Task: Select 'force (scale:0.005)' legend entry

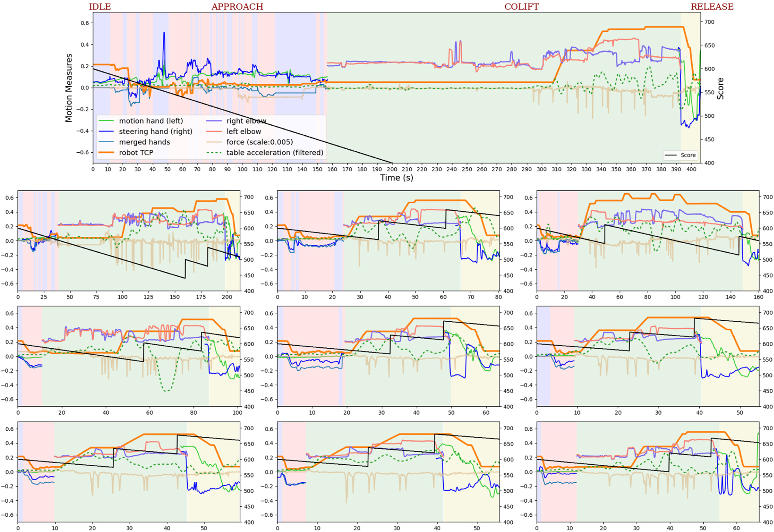Action: tap(259, 142)
